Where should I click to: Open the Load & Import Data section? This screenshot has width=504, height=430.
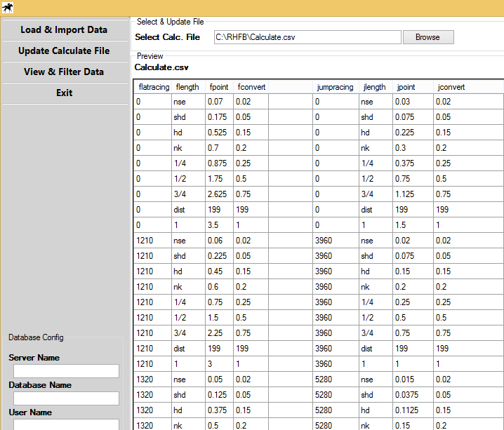coord(64,30)
